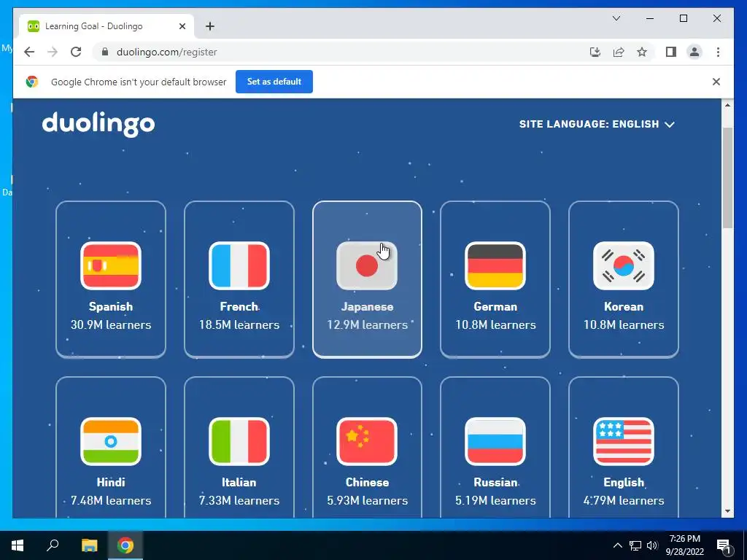Click the '5.19M learners' text
The width and height of the screenshot is (747, 560).
click(495, 500)
